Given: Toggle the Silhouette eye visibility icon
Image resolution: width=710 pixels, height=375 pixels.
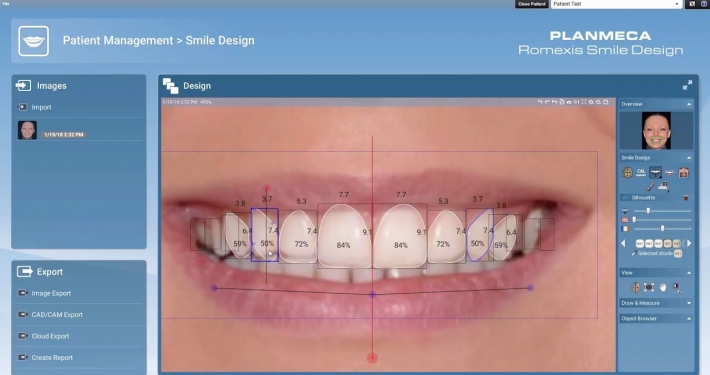Looking at the screenshot, I should (x=626, y=198).
